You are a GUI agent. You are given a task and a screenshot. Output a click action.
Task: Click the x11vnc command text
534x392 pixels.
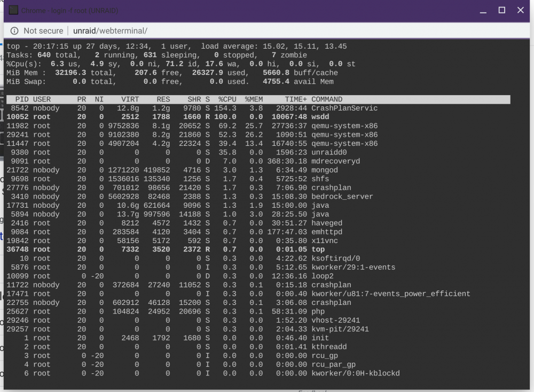tap(325, 241)
